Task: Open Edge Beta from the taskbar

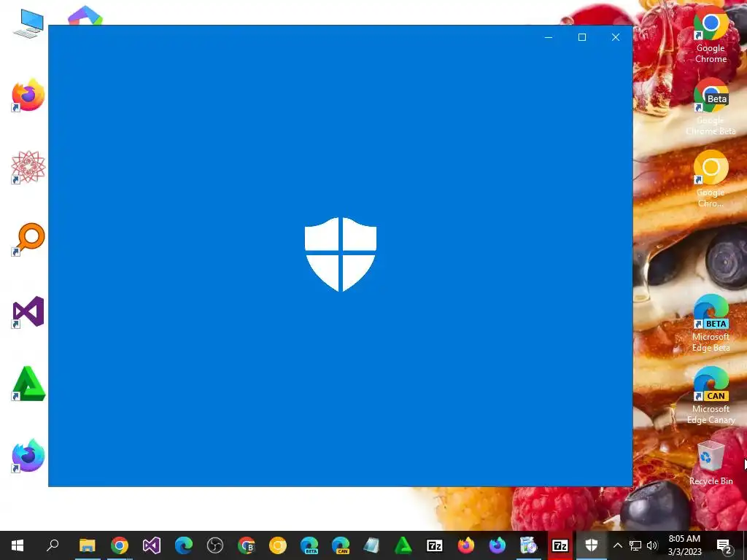Action: point(309,545)
